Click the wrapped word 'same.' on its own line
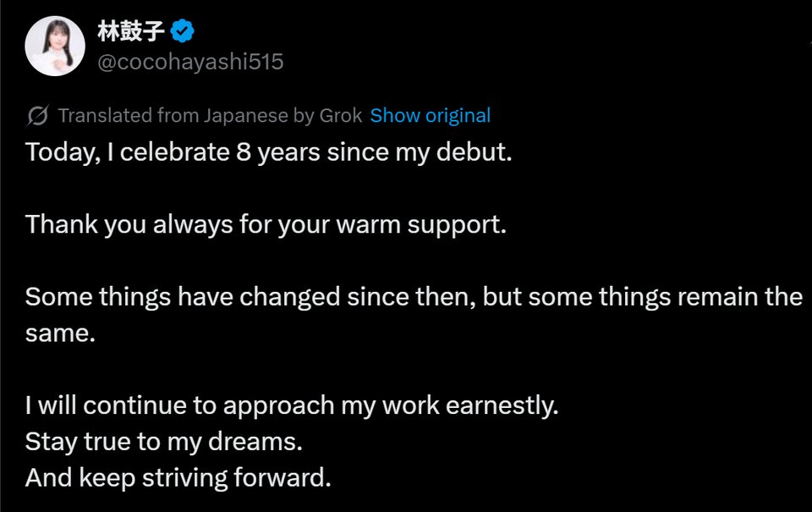The height and width of the screenshot is (512, 812). 60,333
